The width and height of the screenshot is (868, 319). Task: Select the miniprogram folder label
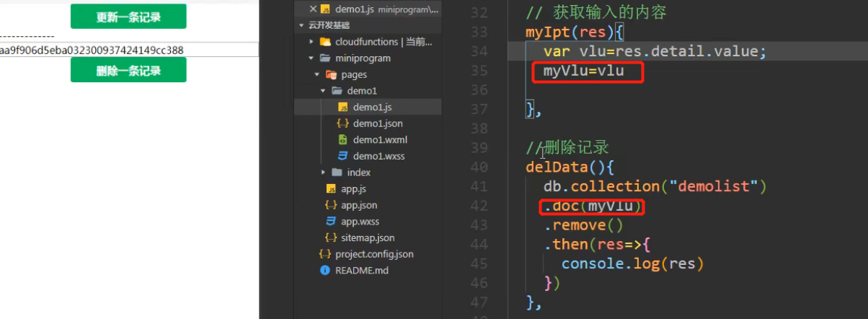coord(363,58)
